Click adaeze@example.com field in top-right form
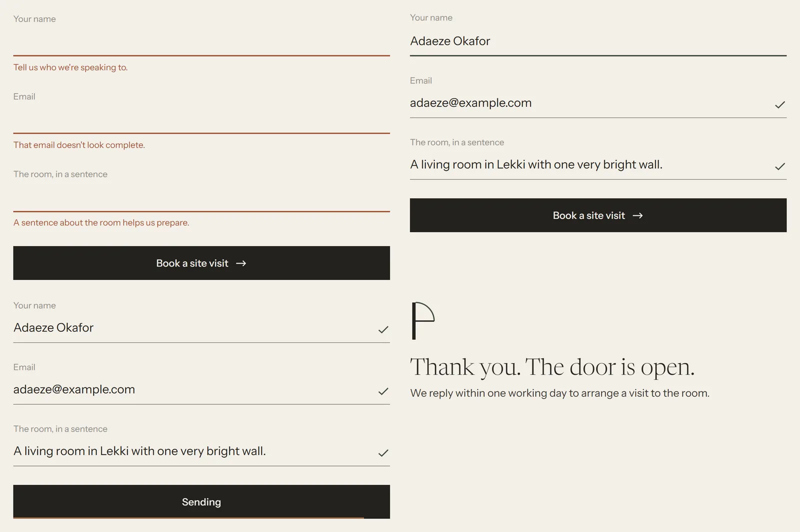The image size is (800, 532). 598,103
